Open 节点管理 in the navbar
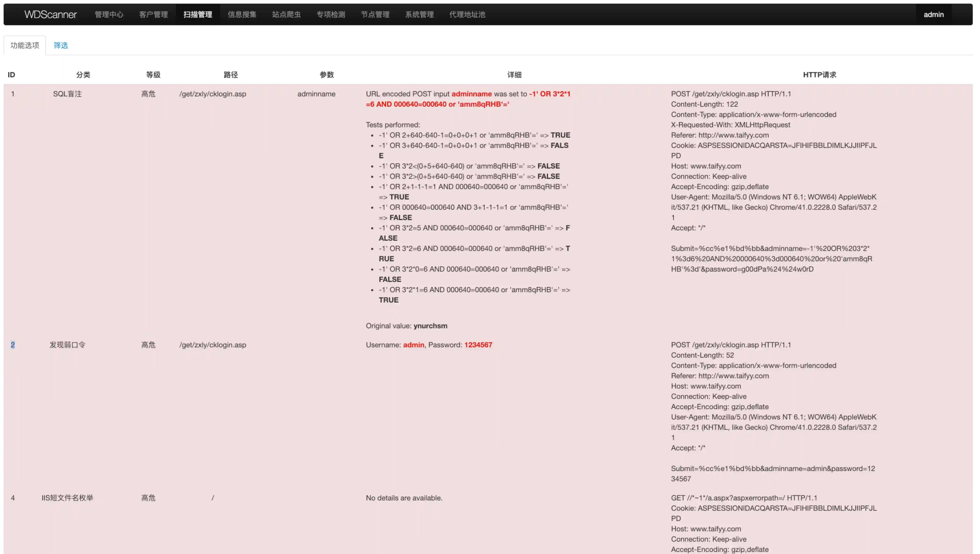 coord(375,14)
